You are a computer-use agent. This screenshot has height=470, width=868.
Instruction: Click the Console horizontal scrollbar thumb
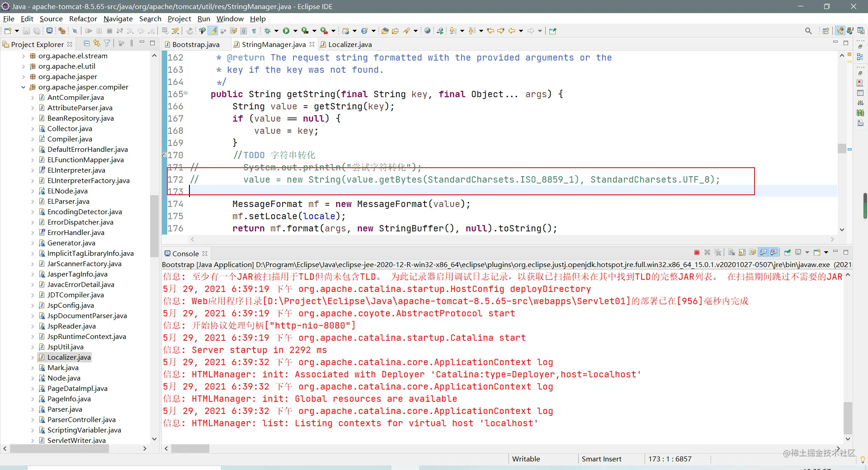click(190, 448)
